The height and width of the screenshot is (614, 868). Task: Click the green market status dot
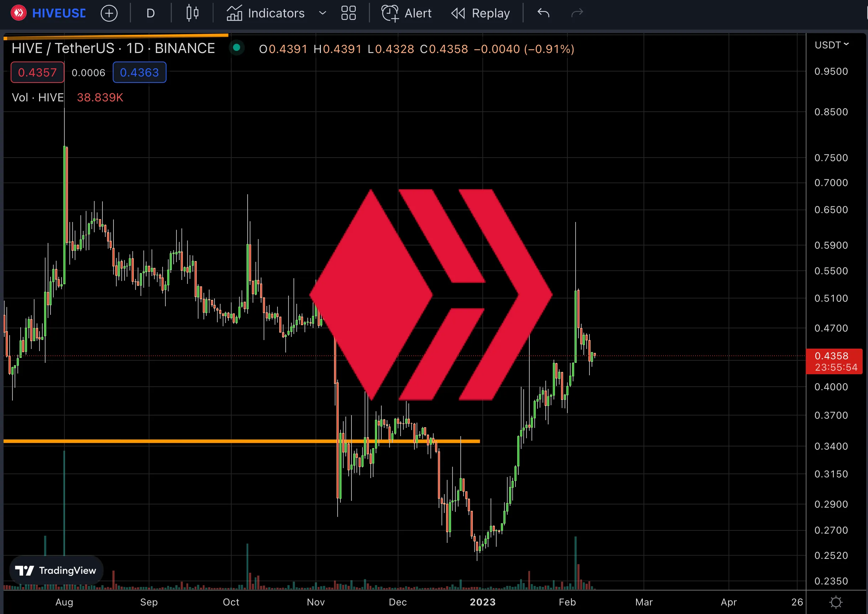(237, 48)
